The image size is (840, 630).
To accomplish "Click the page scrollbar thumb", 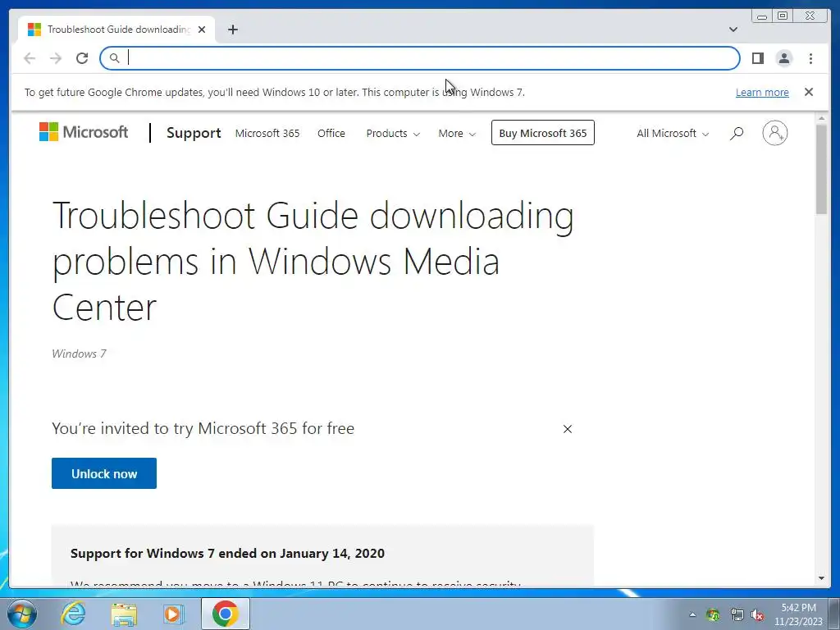I will [821, 169].
